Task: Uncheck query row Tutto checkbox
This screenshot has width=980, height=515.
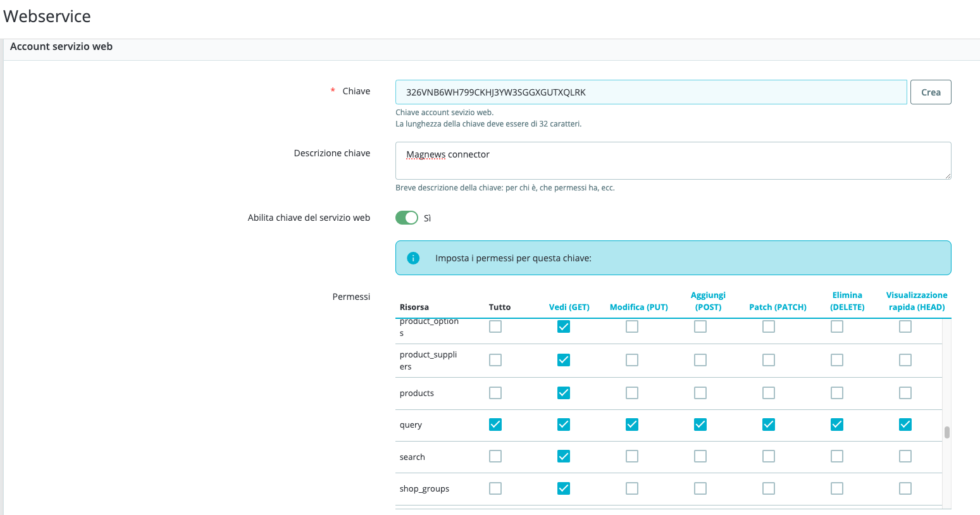Action: [x=495, y=425]
